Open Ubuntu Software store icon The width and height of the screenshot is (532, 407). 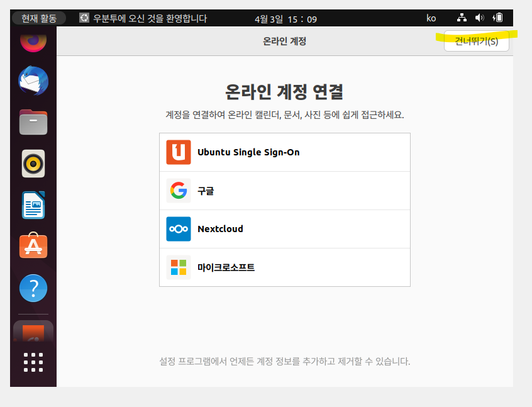(33, 246)
